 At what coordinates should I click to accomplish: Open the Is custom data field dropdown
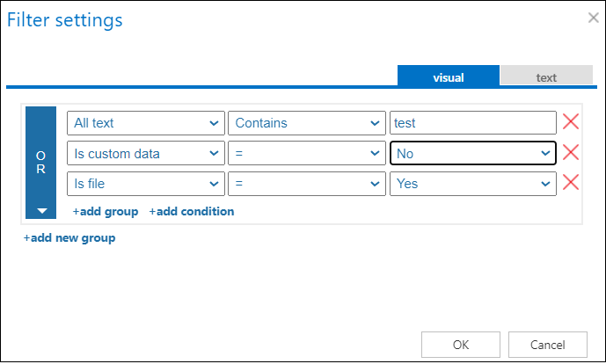[x=146, y=153]
